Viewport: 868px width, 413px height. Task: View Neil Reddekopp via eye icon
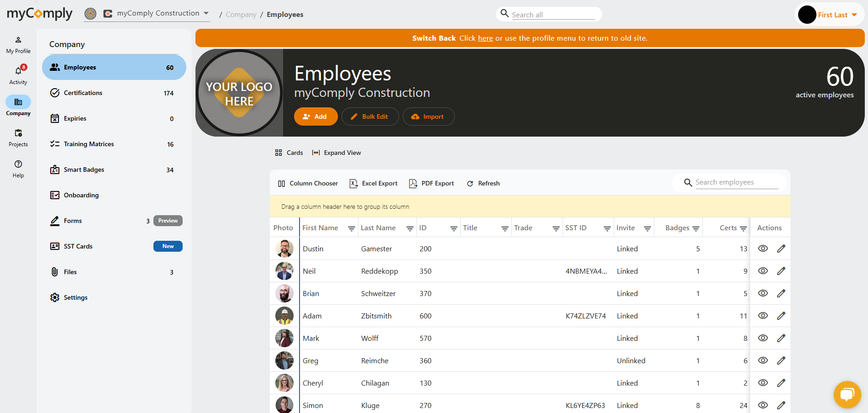763,271
